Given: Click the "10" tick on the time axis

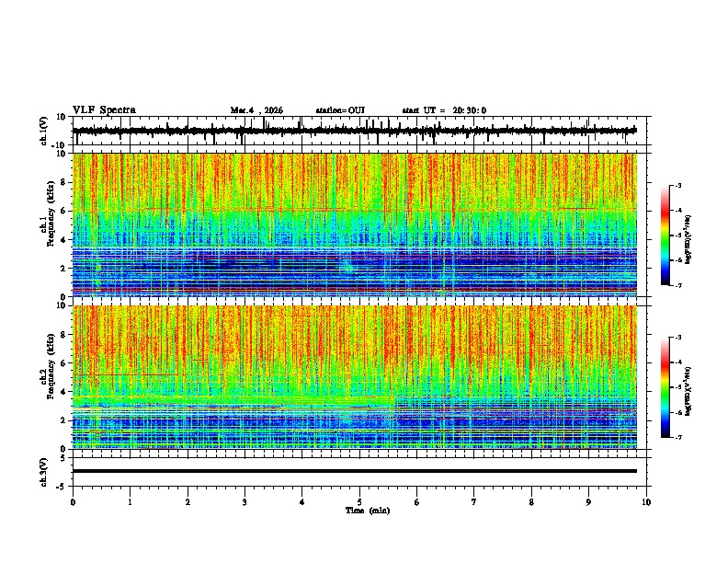Looking at the screenshot, I should (646, 502).
